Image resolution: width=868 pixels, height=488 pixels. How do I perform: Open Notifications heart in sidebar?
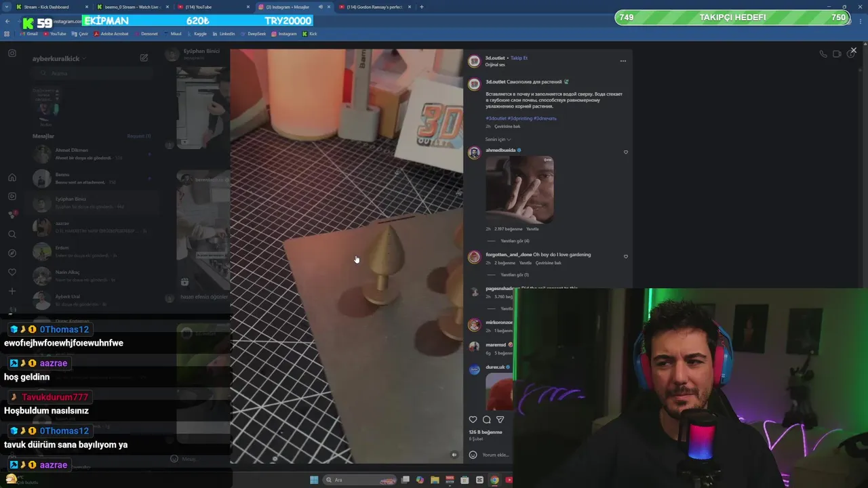click(x=12, y=272)
